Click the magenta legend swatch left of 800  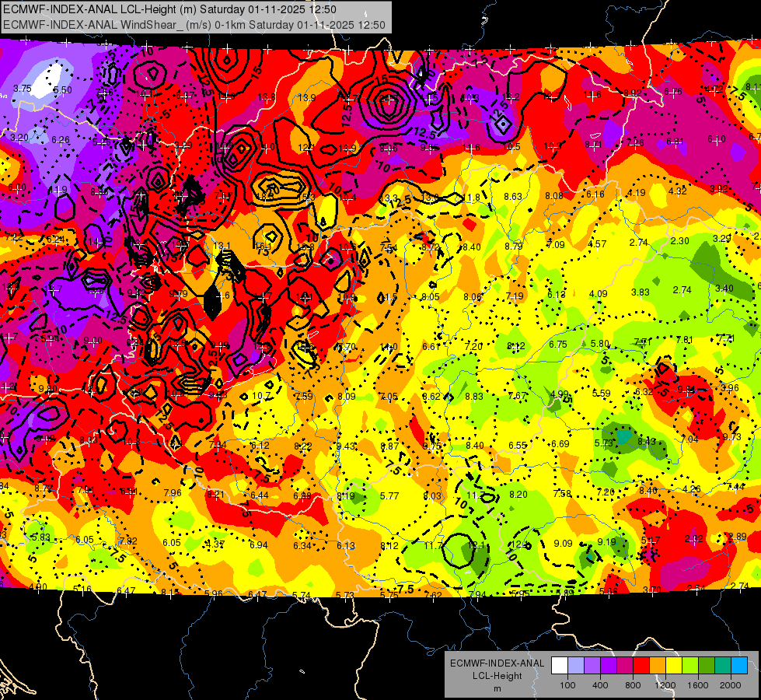pyautogui.click(x=625, y=666)
